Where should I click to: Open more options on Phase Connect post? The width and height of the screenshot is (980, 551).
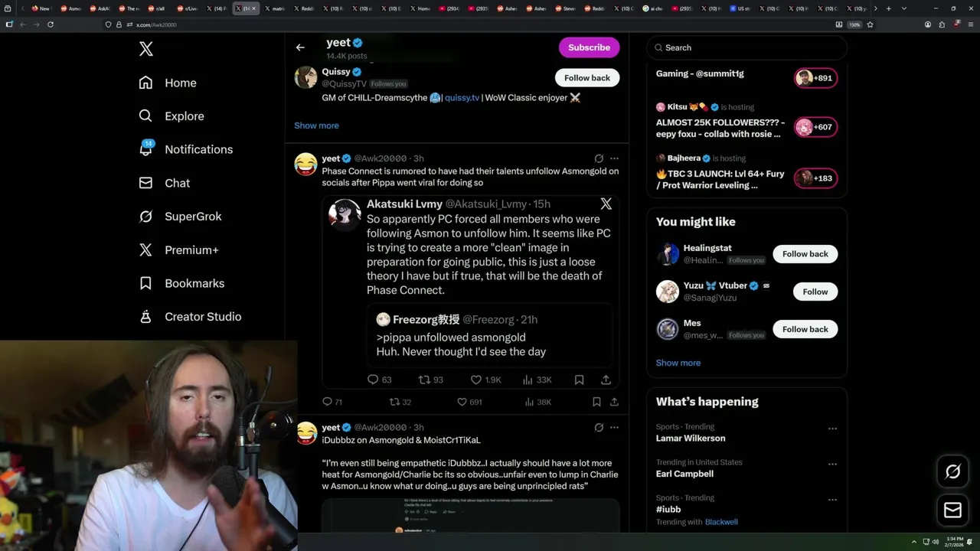pos(614,158)
